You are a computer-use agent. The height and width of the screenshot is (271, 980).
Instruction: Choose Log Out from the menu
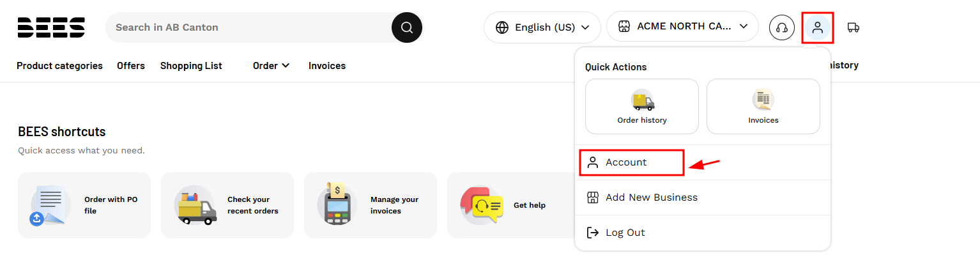click(x=703, y=233)
